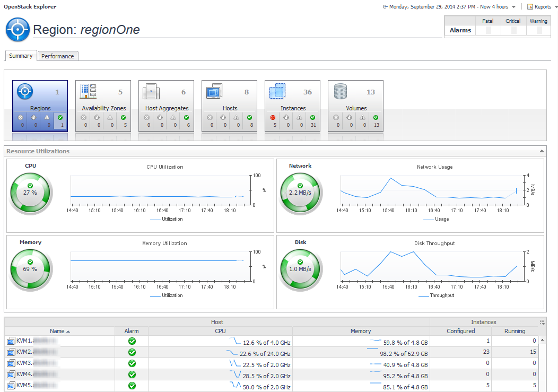Collapse the Resource Utilizations panel
The height and width of the screenshot is (392, 558).
[x=542, y=151]
